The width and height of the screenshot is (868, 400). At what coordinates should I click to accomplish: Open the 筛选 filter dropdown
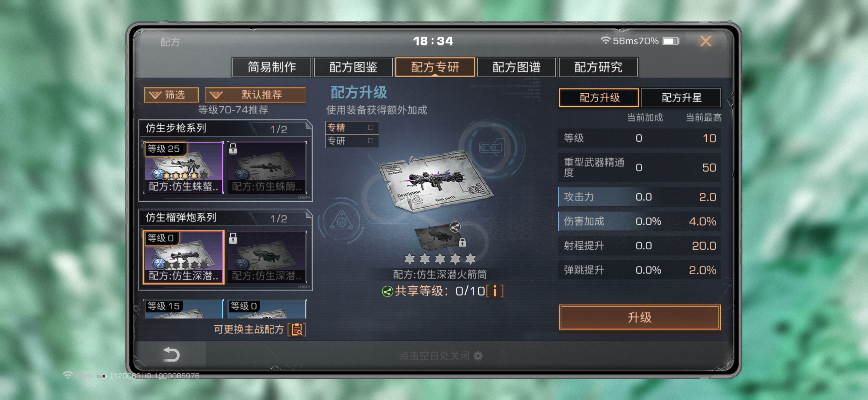point(171,95)
